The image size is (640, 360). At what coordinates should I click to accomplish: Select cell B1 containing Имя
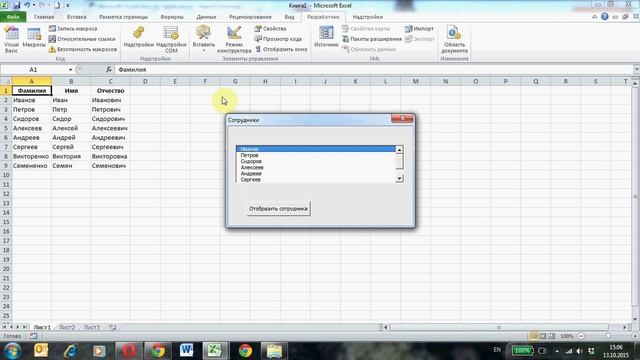pyautogui.click(x=71, y=91)
